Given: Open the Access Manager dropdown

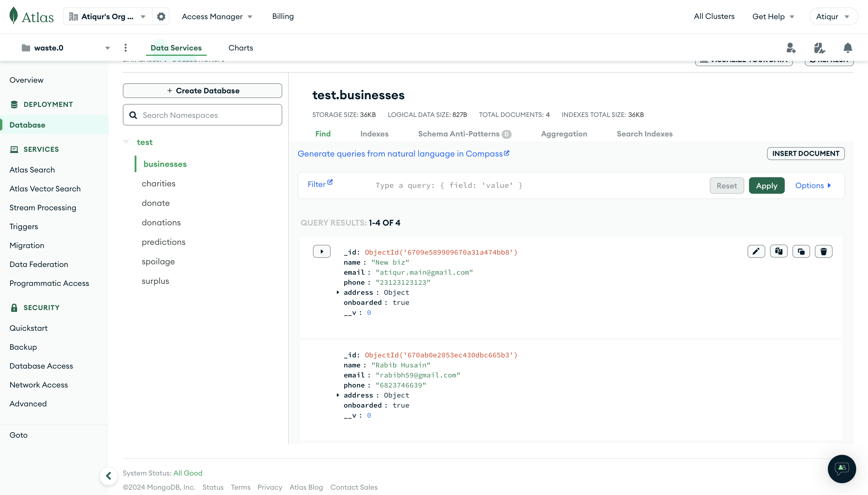Looking at the screenshot, I should (217, 16).
